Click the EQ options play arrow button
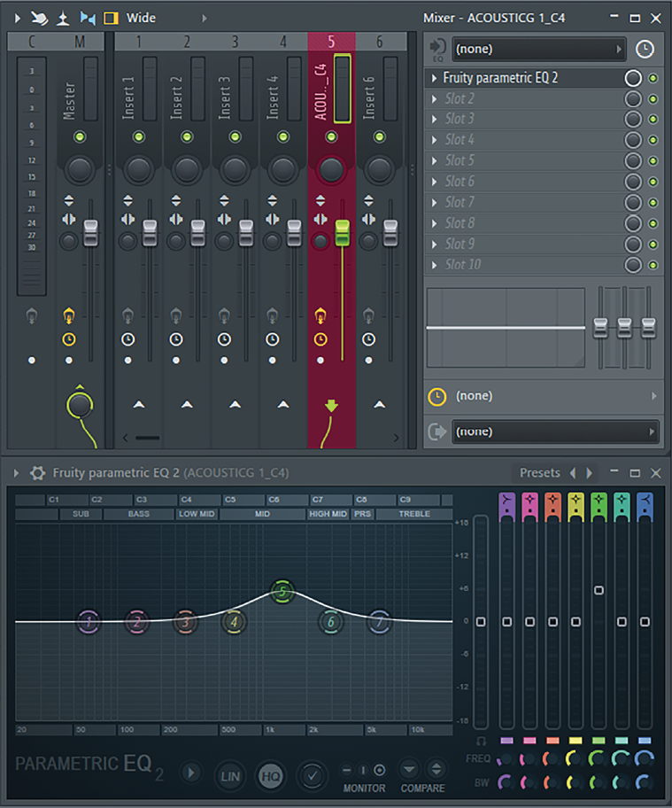The height and width of the screenshot is (808, 672). pos(191,773)
